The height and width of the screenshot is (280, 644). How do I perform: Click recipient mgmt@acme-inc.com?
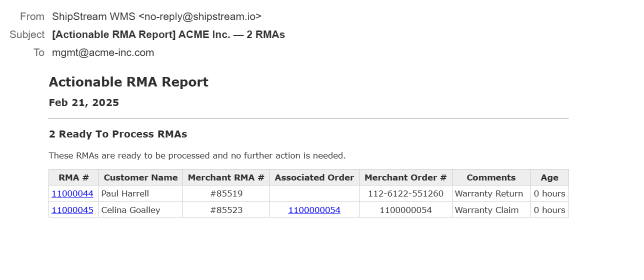click(103, 52)
